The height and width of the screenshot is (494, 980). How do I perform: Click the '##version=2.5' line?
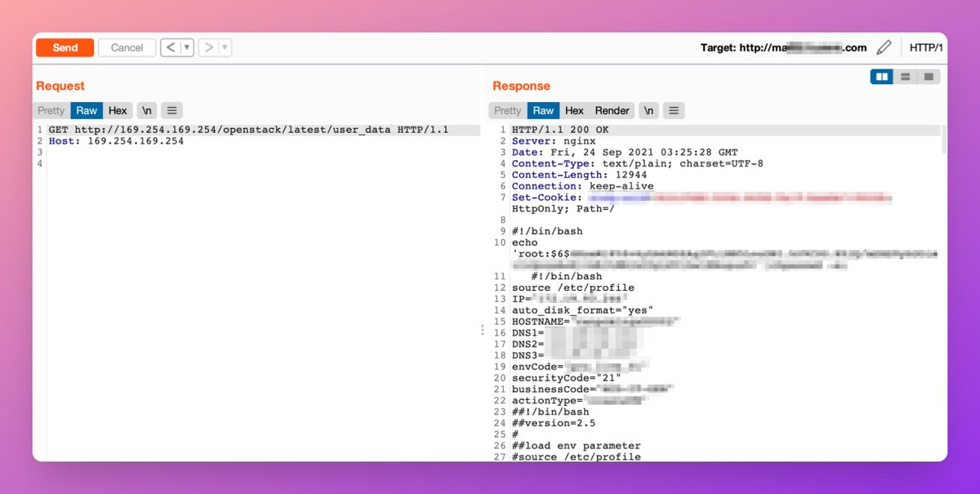pos(554,423)
